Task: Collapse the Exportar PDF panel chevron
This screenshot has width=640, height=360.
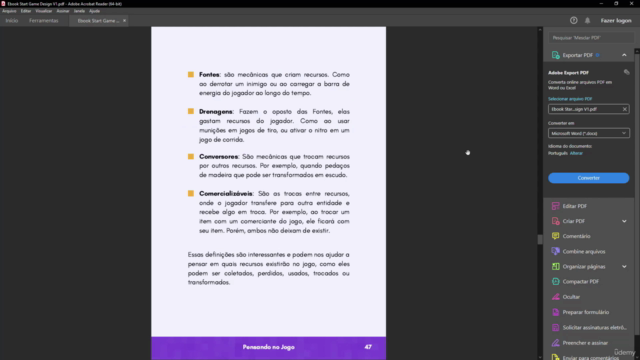Action: pyautogui.click(x=624, y=55)
